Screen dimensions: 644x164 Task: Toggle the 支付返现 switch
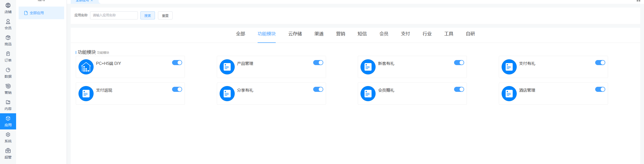[x=177, y=89]
